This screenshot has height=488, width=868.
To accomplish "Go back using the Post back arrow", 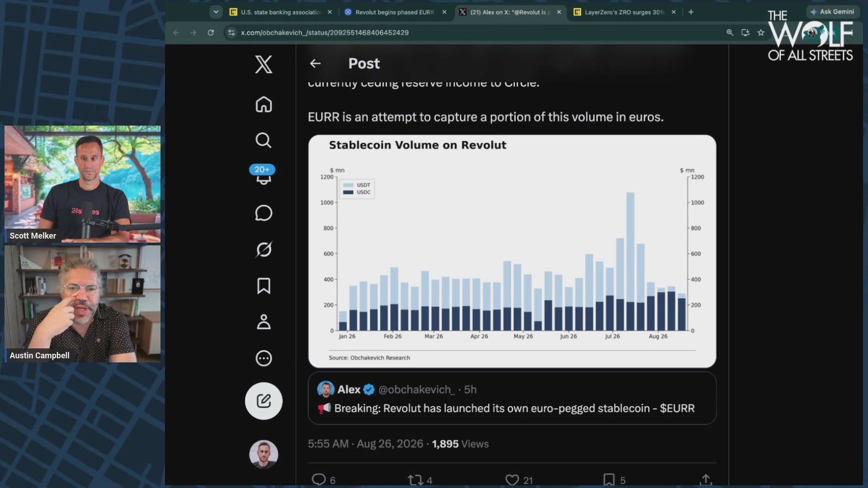I will click(x=315, y=64).
